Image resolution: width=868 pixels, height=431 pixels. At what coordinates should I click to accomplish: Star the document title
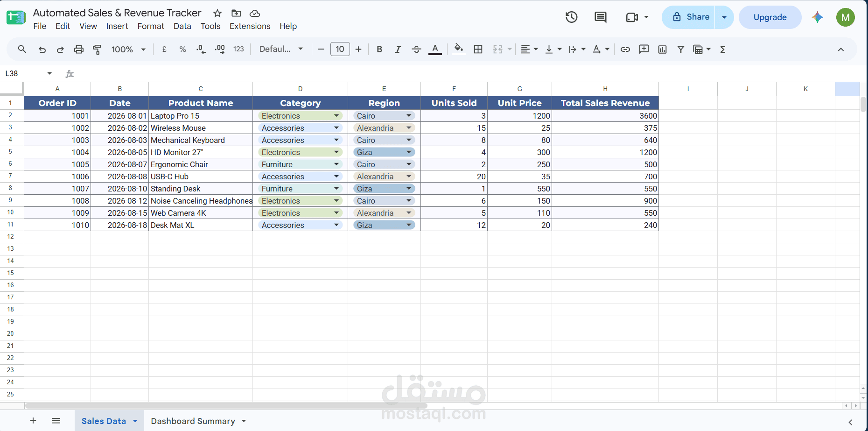click(x=217, y=13)
